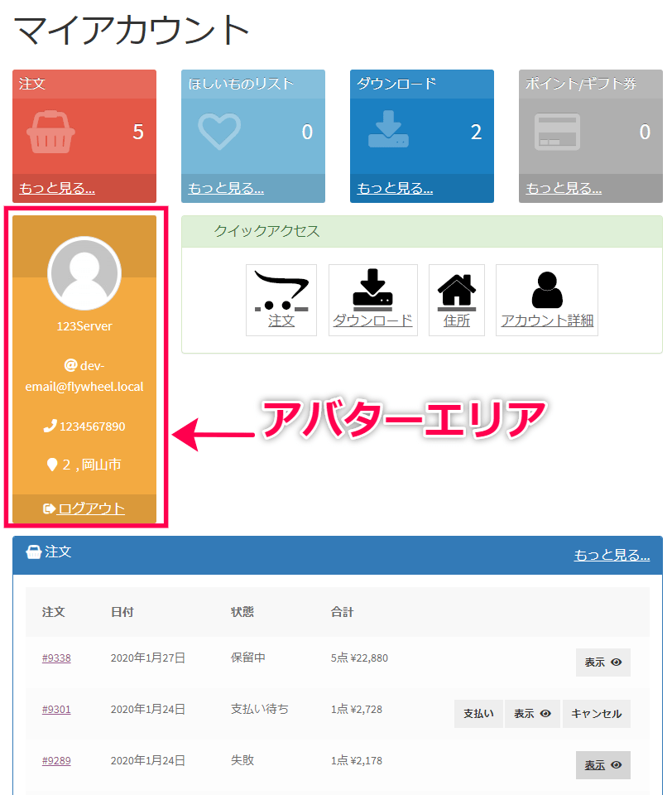This screenshot has width=672, height=795.
Task: Click the user avatar image
Action: tap(84, 273)
